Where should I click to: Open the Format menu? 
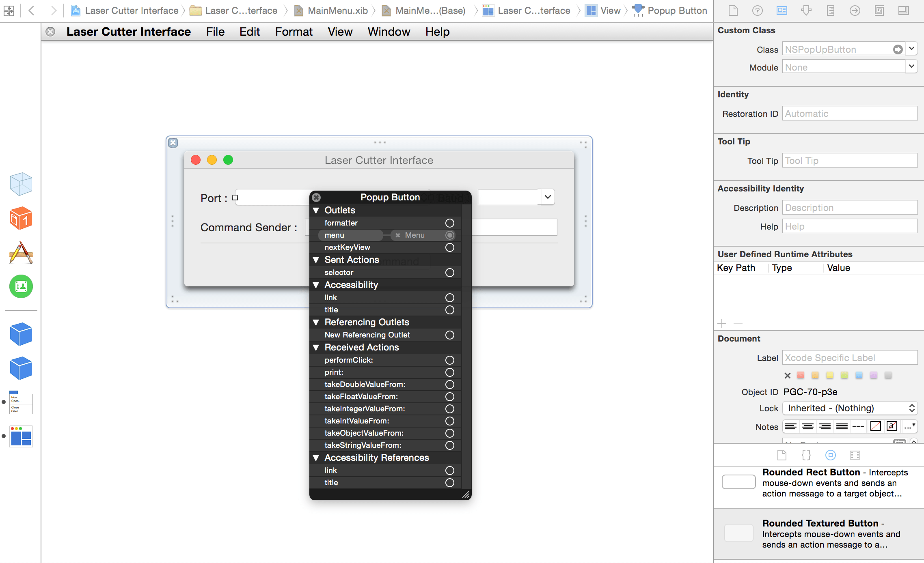pyautogui.click(x=294, y=32)
